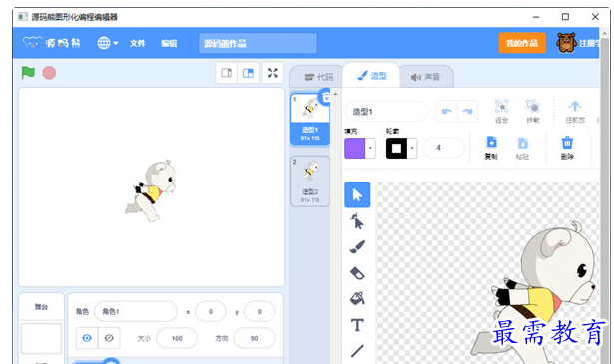
Task: Click the costume name field 造型1
Action: [386, 112]
